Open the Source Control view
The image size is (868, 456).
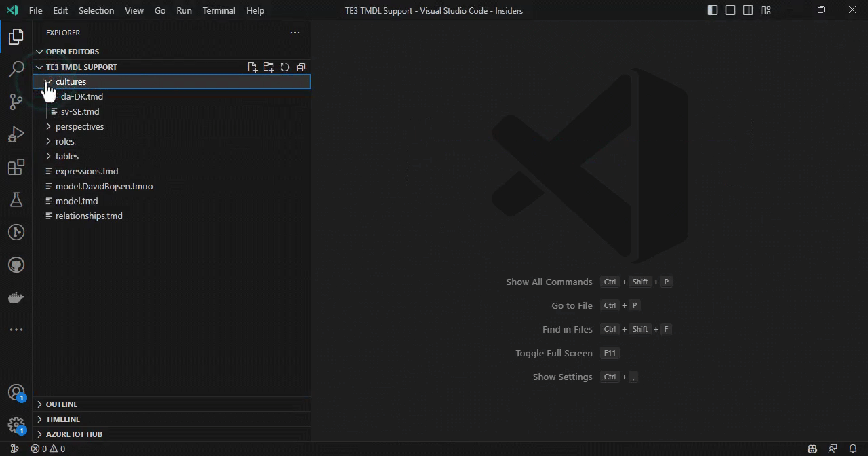click(x=16, y=101)
